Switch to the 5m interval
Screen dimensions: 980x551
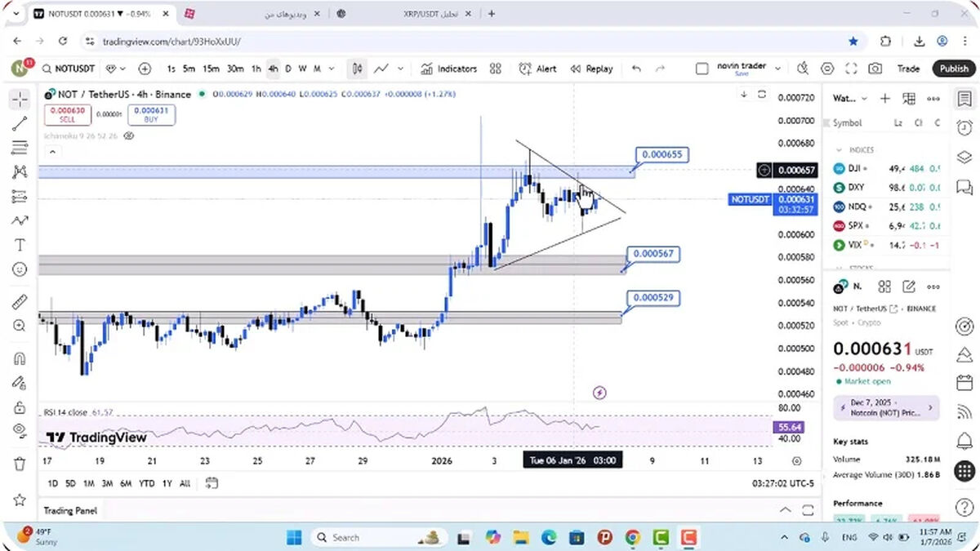tap(189, 69)
